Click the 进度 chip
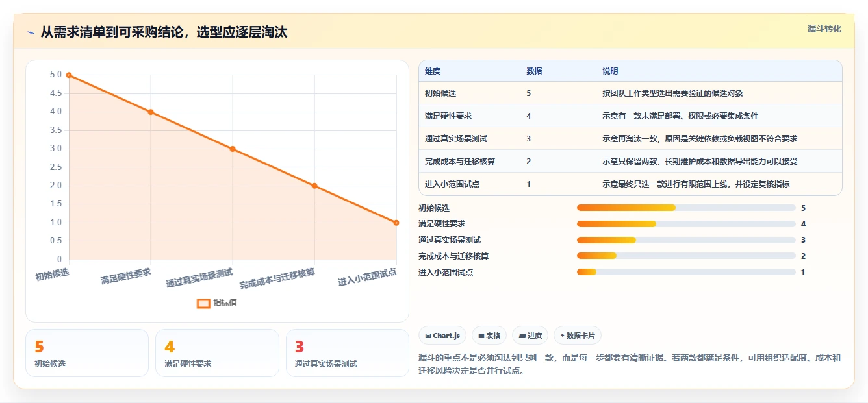 (530, 336)
